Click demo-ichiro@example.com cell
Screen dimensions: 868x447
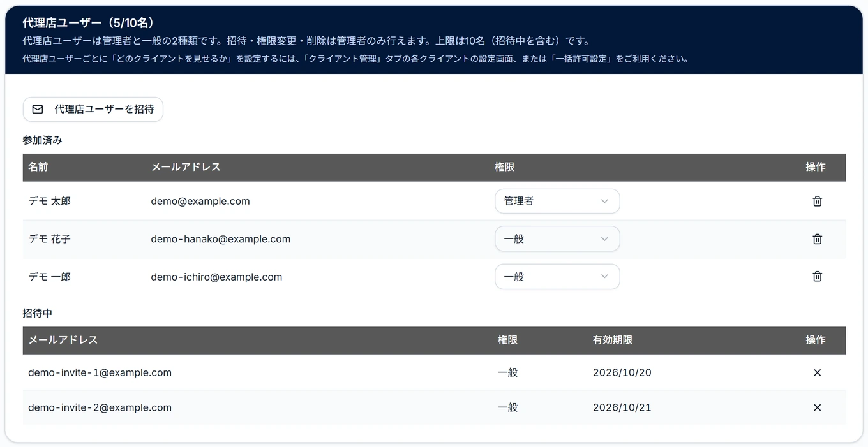[x=216, y=277]
